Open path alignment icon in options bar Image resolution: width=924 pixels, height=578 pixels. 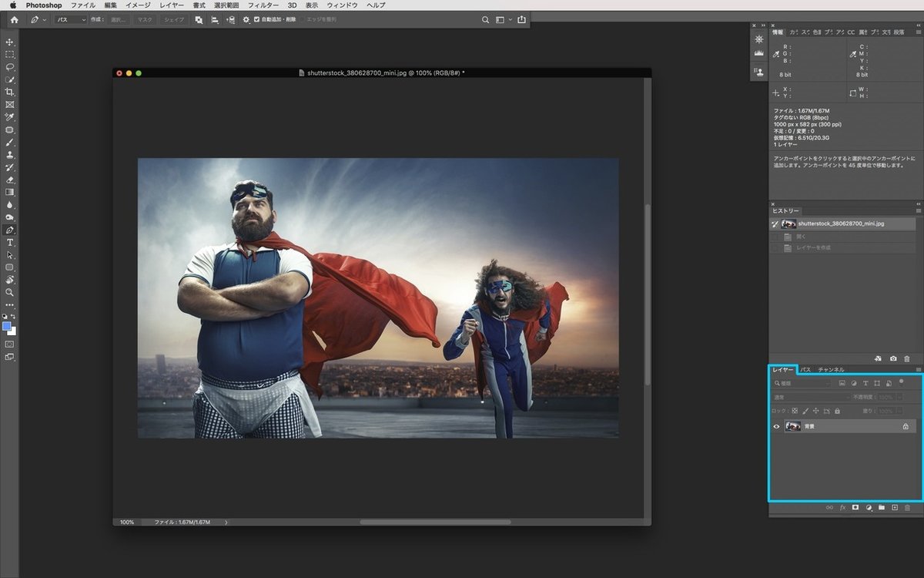(215, 19)
